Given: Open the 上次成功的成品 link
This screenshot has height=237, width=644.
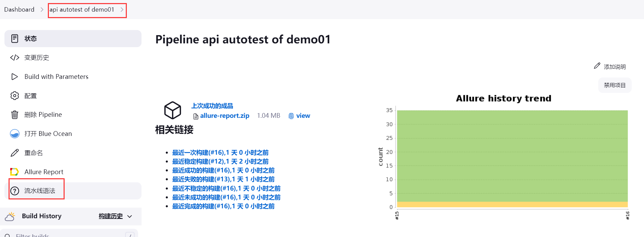Looking at the screenshot, I should (x=212, y=106).
